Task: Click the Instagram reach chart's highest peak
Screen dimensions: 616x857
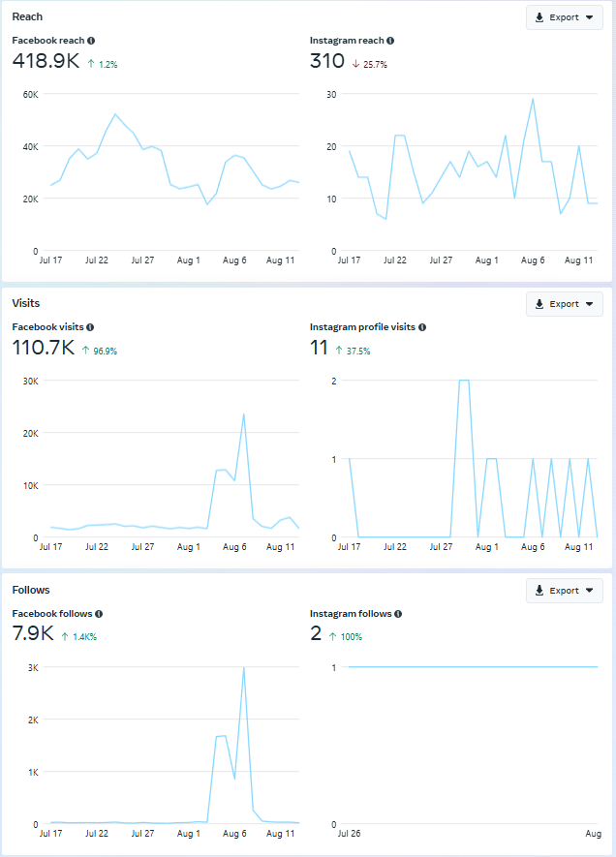Action: point(533,99)
